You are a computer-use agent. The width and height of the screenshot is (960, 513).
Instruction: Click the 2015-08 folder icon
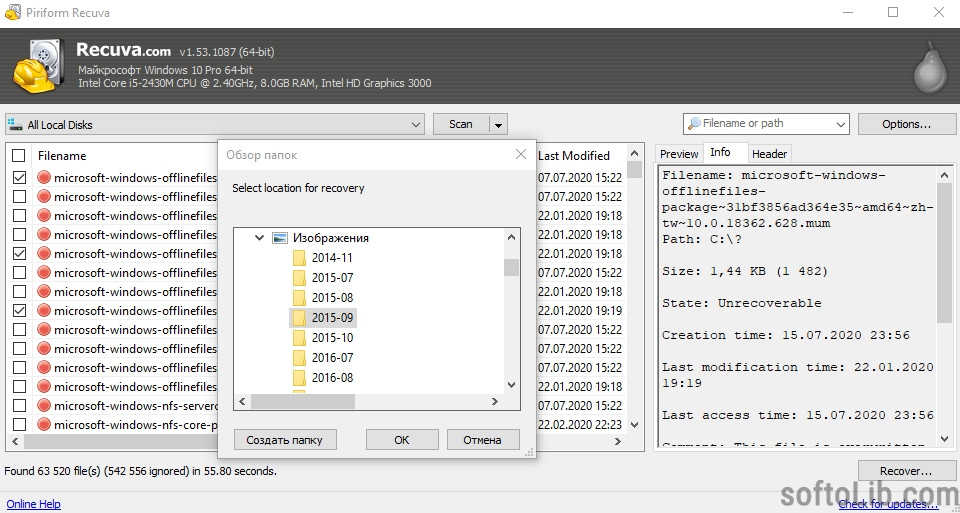pyautogui.click(x=299, y=298)
